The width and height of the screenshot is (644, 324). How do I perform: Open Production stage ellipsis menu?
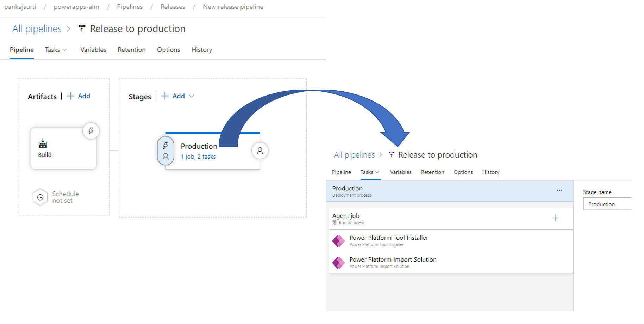point(559,190)
